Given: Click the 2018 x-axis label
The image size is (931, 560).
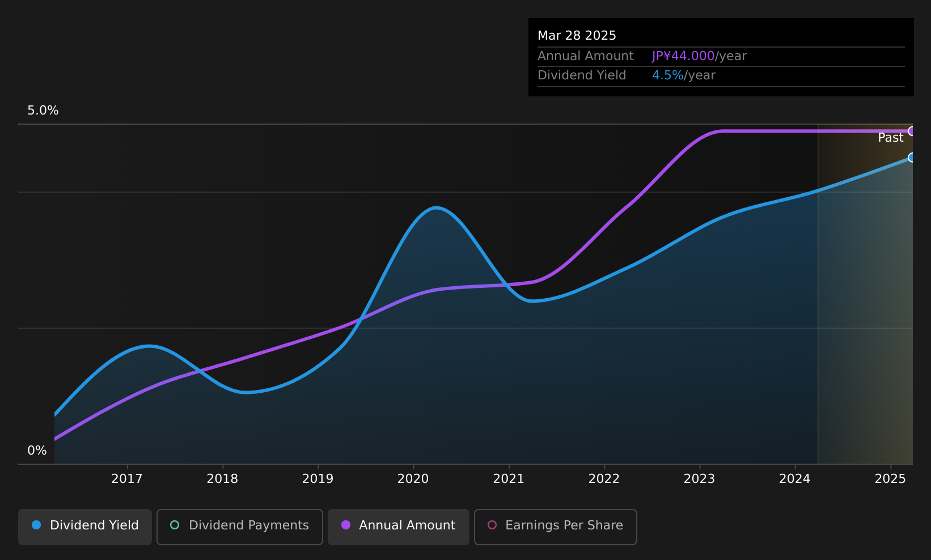Looking at the screenshot, I should tap(222, 479).
